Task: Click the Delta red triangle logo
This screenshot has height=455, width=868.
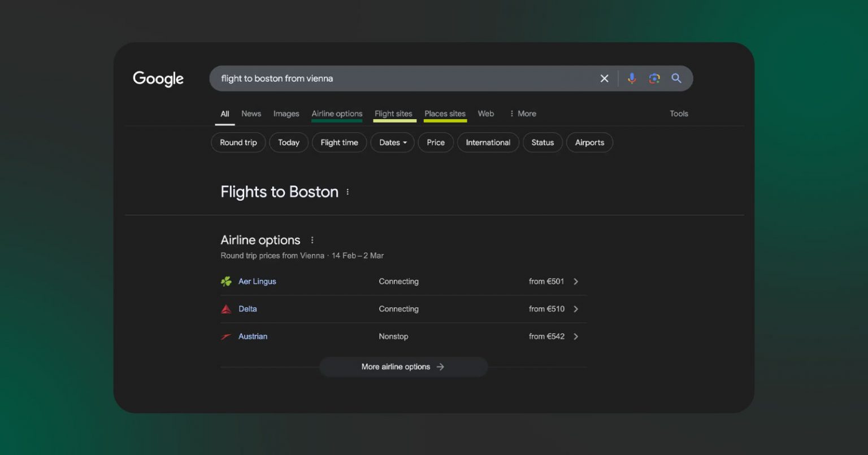Action: tap(226, 309)
